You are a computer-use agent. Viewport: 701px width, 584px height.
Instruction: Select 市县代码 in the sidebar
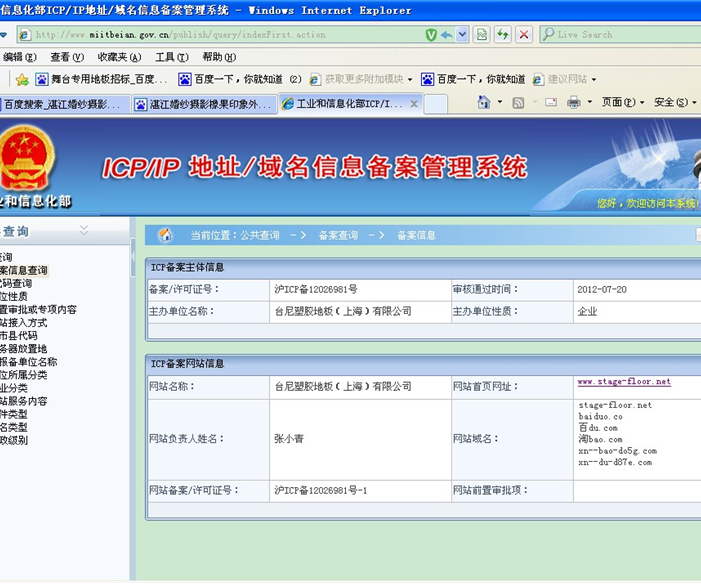(x=19, y=336)
